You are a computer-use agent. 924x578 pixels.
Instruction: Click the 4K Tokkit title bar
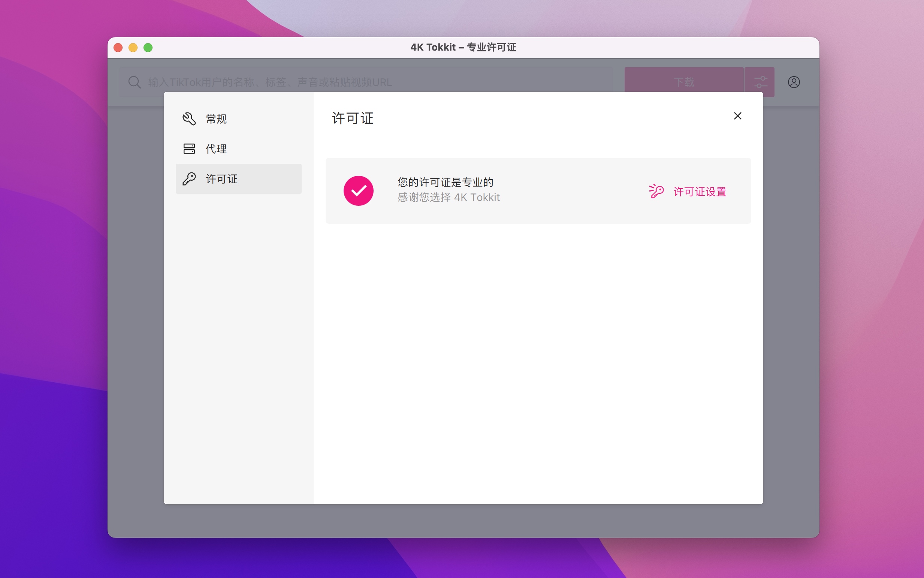click(x=462, y=47)
